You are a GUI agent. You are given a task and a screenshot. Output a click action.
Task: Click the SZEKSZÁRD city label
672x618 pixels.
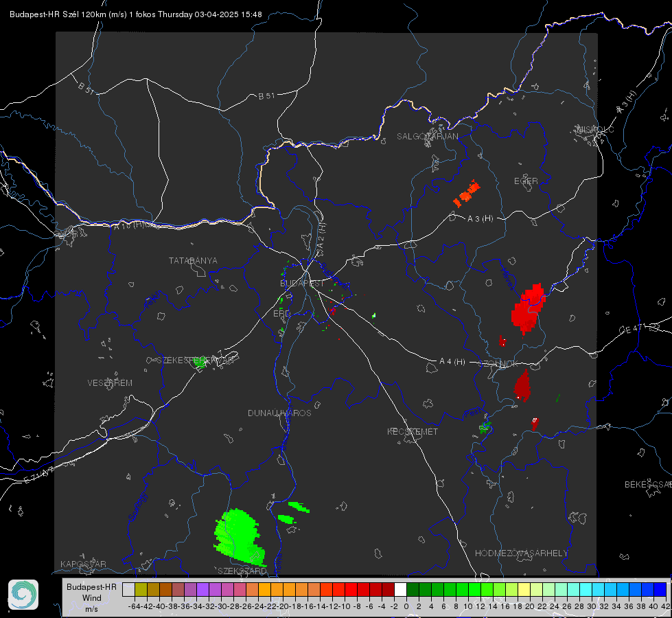click(x=242, y=571)
